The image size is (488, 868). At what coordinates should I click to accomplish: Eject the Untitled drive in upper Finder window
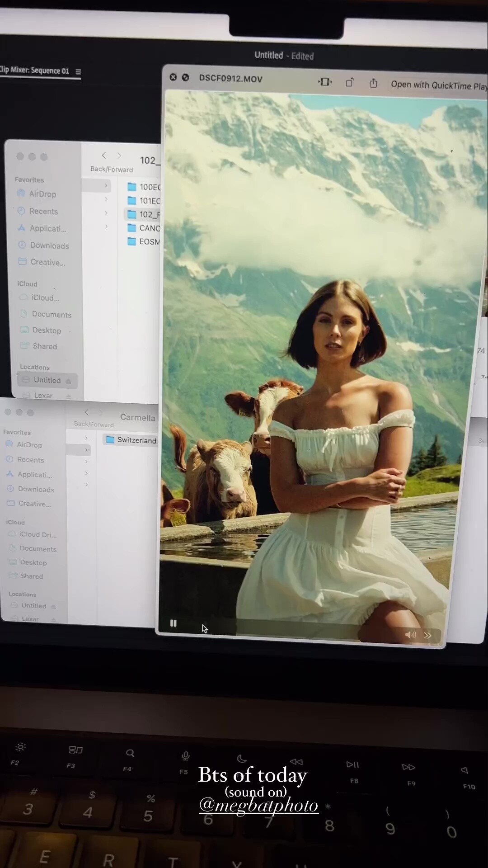coord(68,381)
